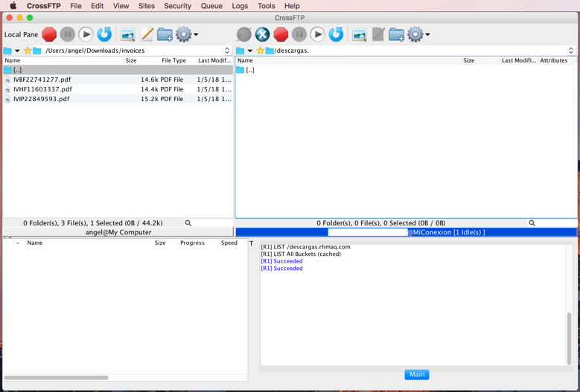Screen dimensions: 580x392
Task: Open local pane gear settings dropdown
Action: tap(186, 34)
